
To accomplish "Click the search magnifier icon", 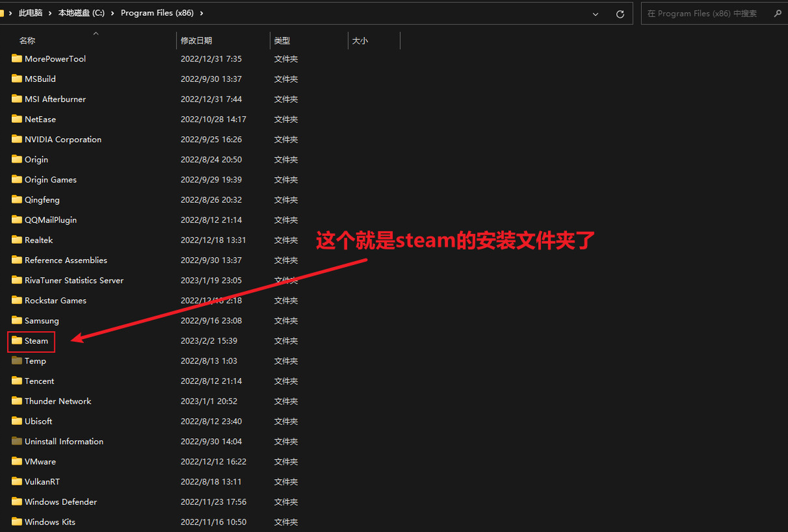I will coord(777,14).
